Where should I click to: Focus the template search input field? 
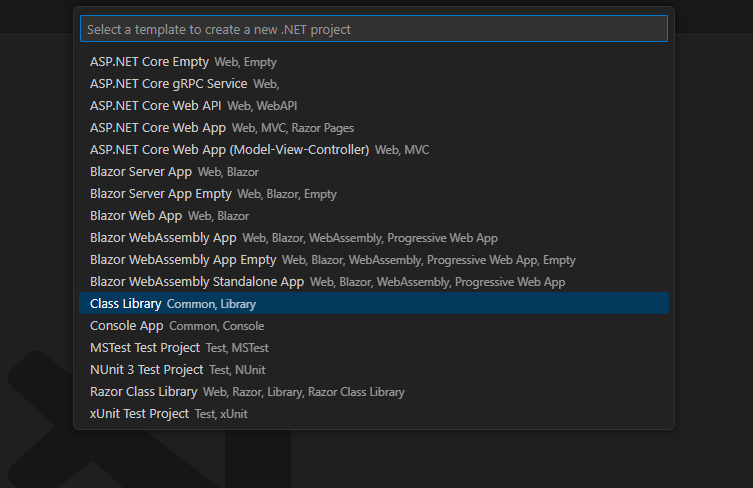pos(374,29)
